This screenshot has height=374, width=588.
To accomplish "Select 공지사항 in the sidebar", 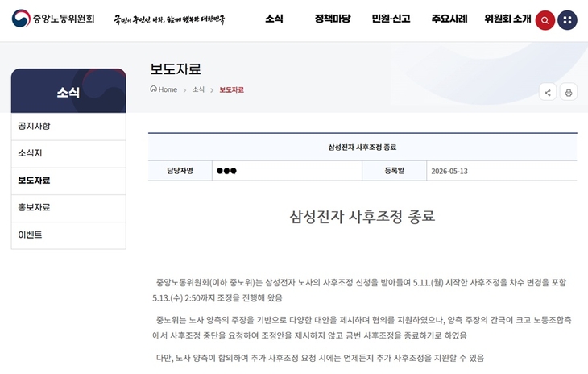I will (x=68, y=126).
